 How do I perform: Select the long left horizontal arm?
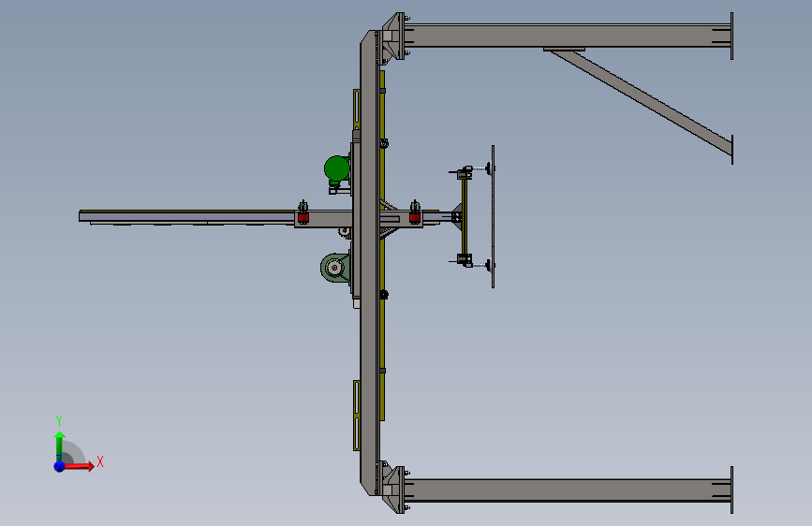(186, 216)
